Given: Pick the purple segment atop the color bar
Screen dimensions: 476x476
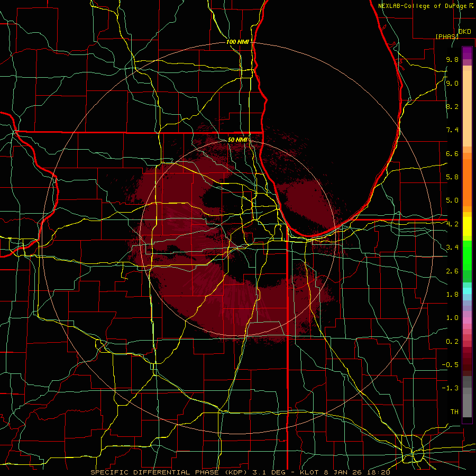Looking at the screenshot, I should tap(467, 53).
